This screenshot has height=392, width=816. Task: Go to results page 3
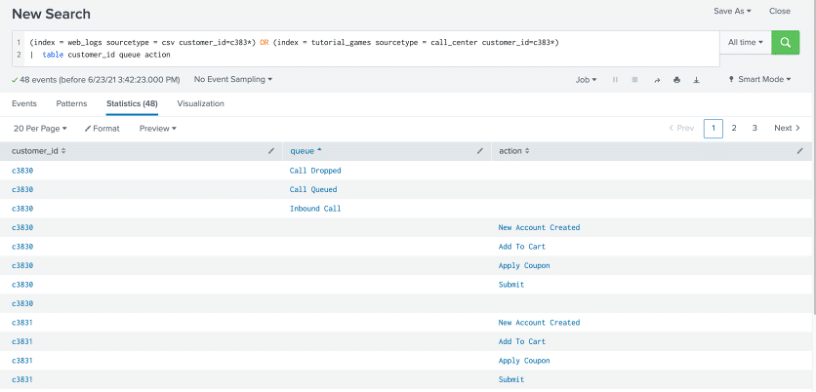pos(754,128)
